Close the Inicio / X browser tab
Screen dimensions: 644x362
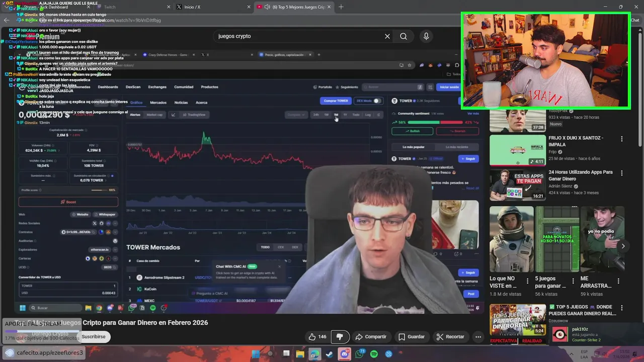(x=249, y=7)
